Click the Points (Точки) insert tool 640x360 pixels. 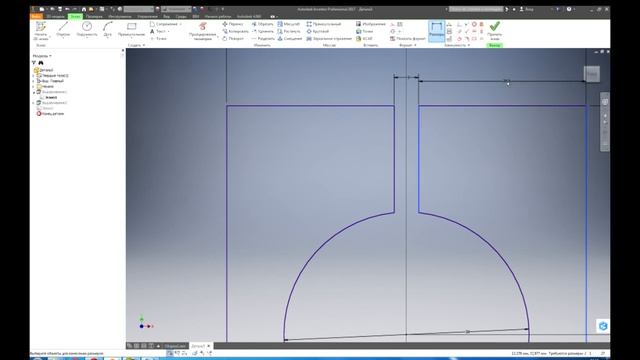coord(364,31)
